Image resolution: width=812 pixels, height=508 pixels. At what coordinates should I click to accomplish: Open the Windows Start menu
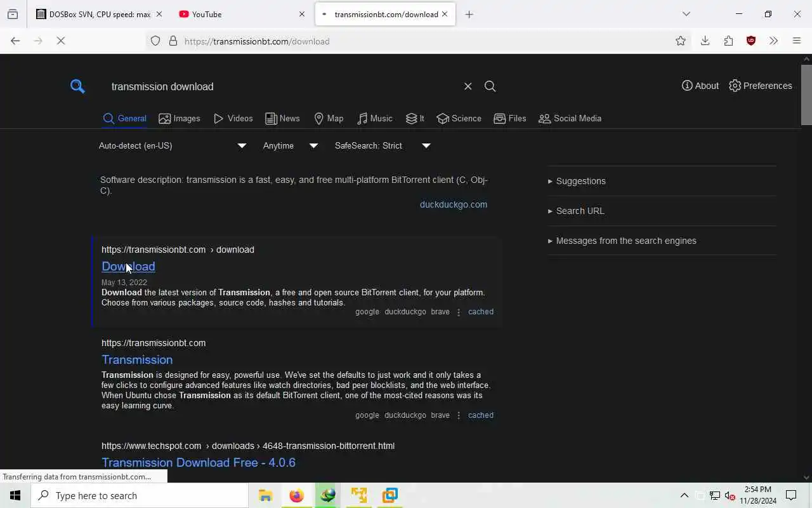(15, 495)
